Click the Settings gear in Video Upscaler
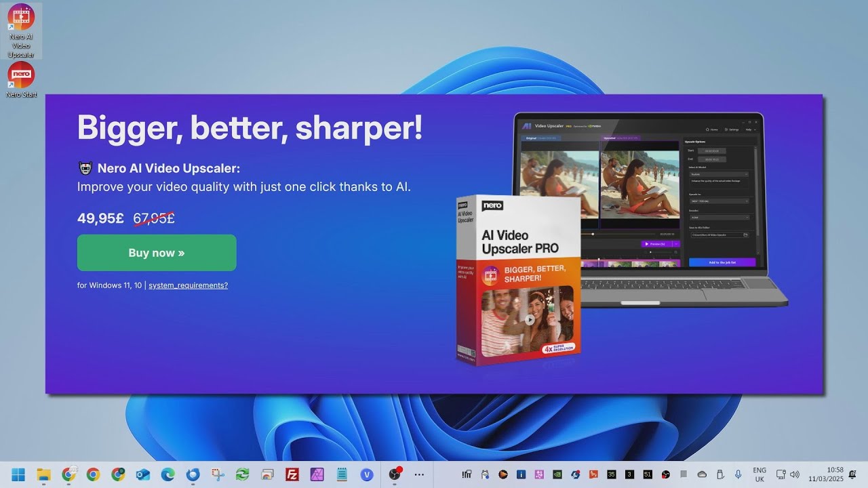This screenshot has height=488, width=868. pyautogui.click(x=732, y=129)
